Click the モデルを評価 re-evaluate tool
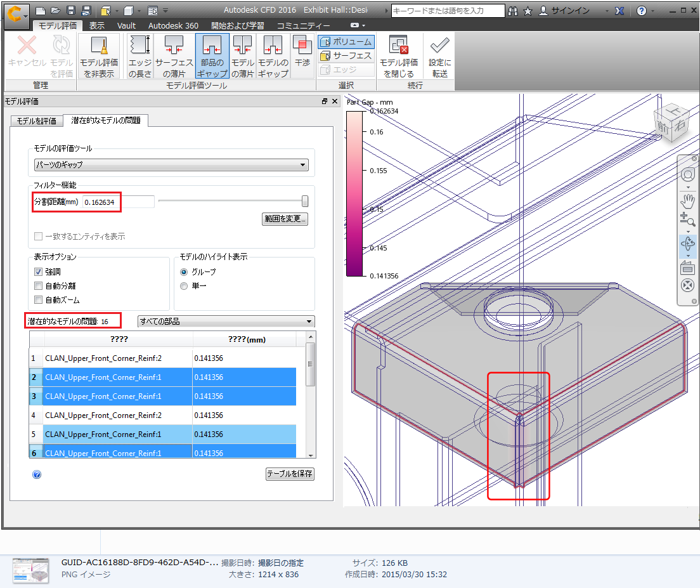This screenshot has width=700, height=588. 61,56
